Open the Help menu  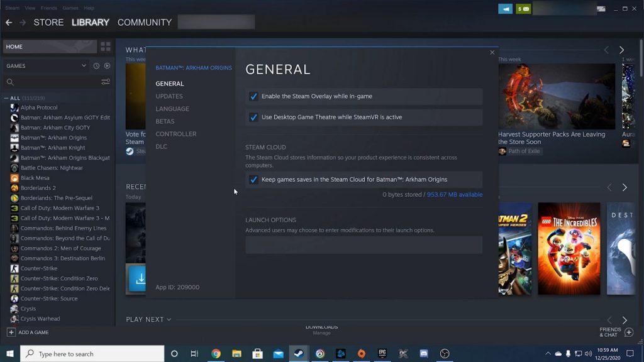(89, 8)
